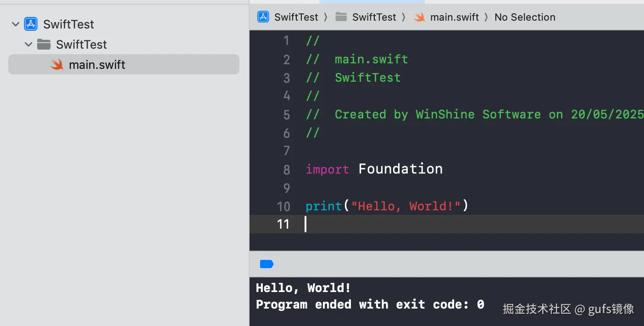
Task: Click the 'Created by WinShine Software' comment
Action: tap(475, 114)
